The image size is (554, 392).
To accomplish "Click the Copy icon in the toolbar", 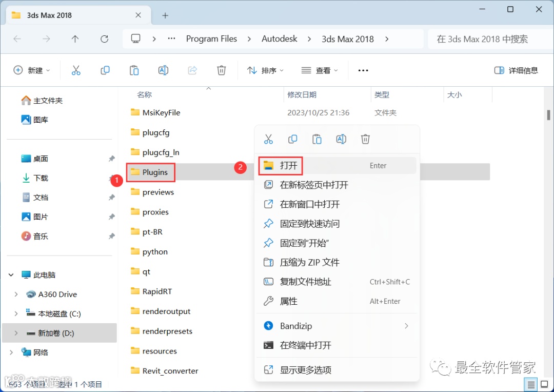I will (x=105, y=70).
